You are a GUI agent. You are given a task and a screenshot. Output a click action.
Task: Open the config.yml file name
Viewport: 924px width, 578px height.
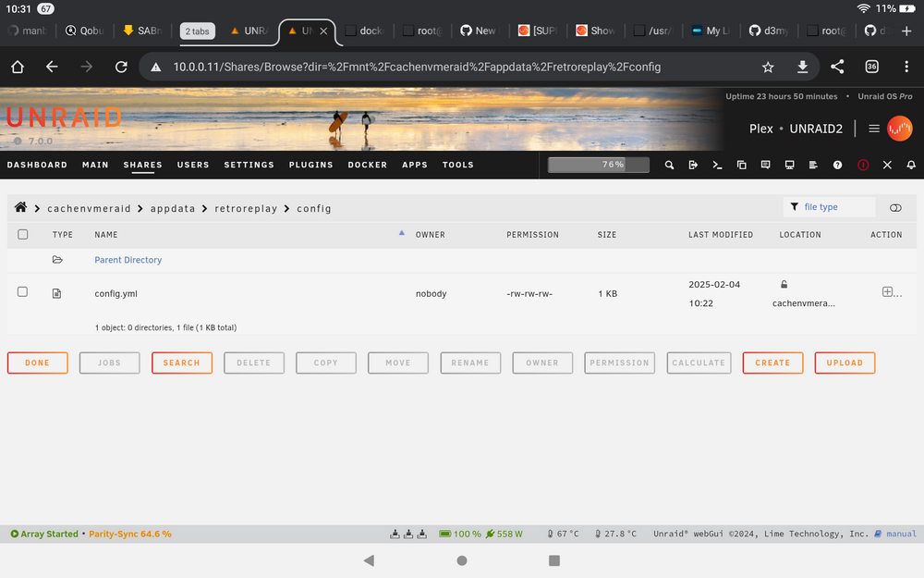point(116,293)
